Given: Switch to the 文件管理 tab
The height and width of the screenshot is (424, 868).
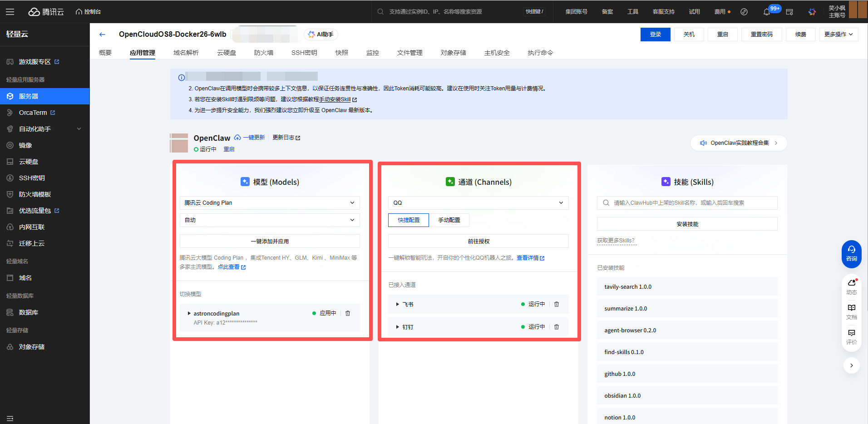Looking at the screenshot, I should tap(409, 53).
